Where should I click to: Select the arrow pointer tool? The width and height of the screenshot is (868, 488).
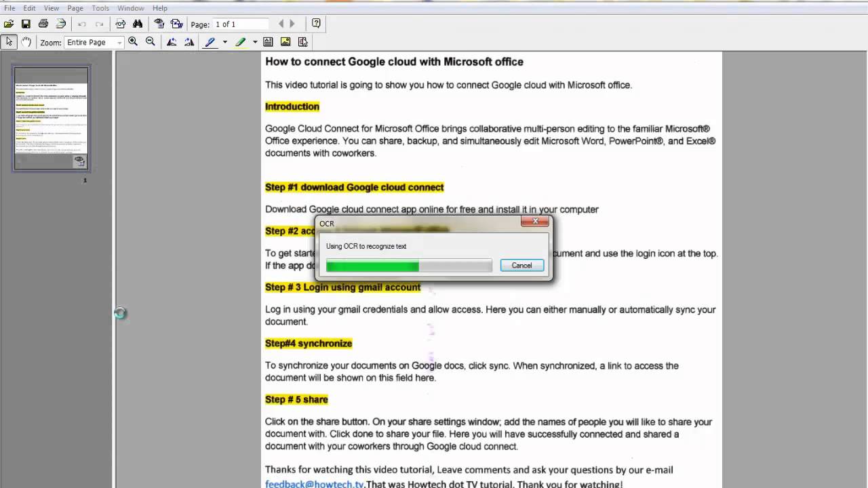[x=9, y=42]
